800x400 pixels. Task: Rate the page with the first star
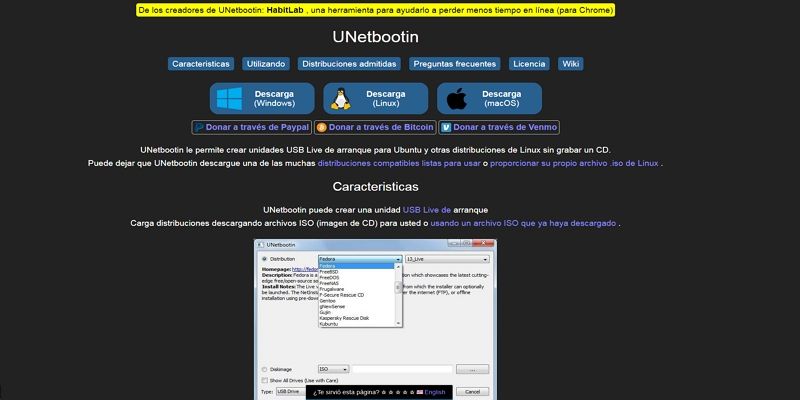(x=385, y=392)
